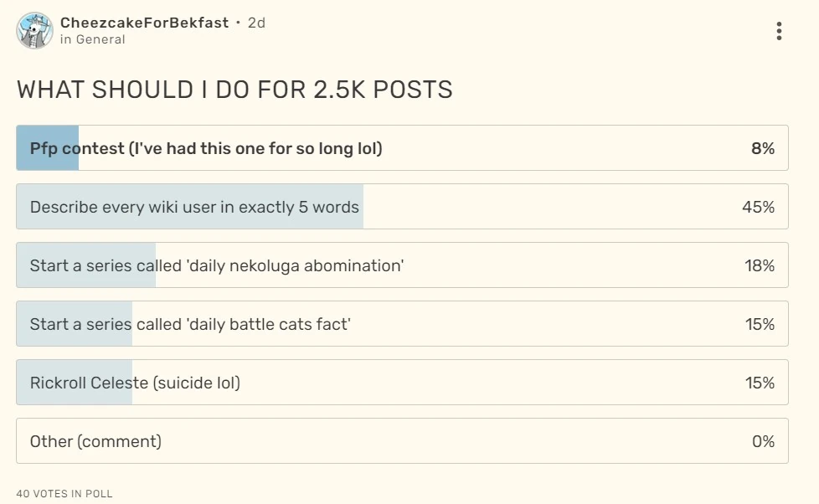Click the 45% vote bar
The image size is (819, 504).
[188, 206]
